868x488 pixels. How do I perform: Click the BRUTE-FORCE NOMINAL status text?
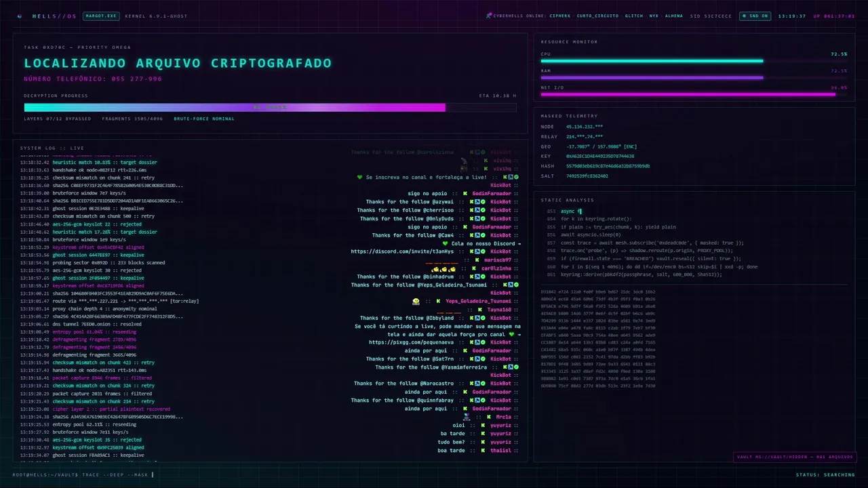[x=204, y=119]
